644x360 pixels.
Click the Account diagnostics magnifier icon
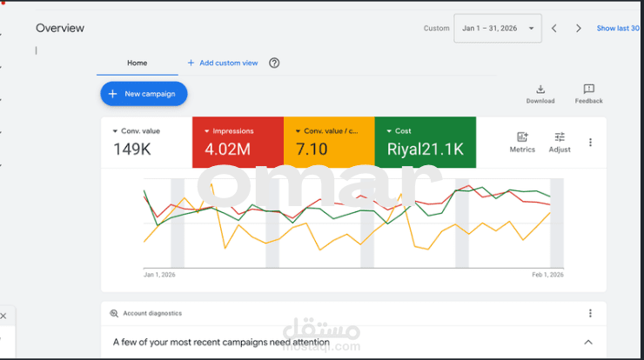coord(114,313)
